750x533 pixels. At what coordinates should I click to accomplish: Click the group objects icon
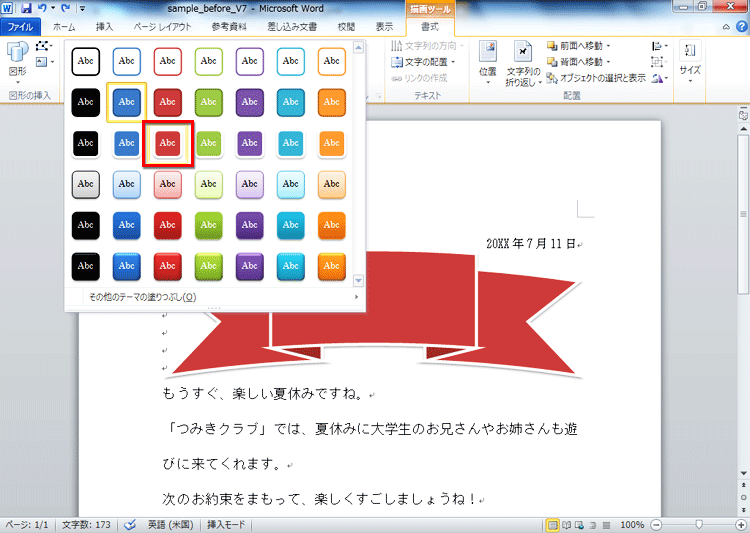point(660,62)
